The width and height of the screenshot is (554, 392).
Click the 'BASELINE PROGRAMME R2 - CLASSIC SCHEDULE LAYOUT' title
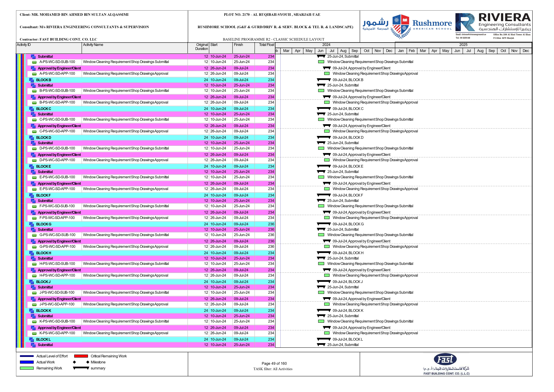coord(274,39)
